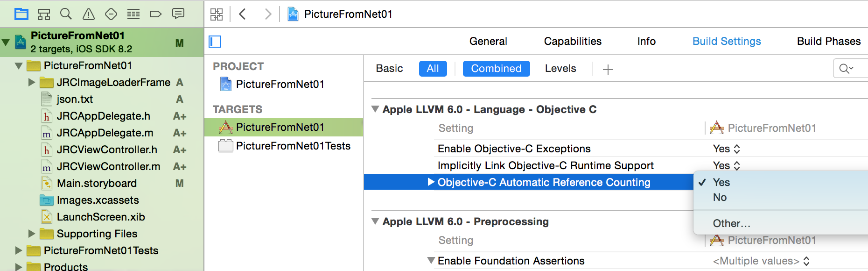Collapse the Apple LLVM 6.0 Preprocessing section
Viewport: 868px width, 271px height.
coord(375,221)
